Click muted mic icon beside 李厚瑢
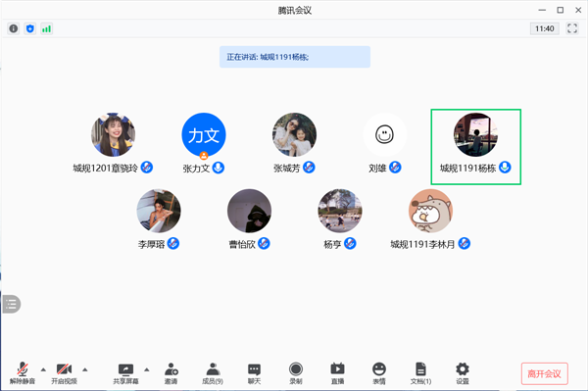588x391 pixels. point(173,243)
